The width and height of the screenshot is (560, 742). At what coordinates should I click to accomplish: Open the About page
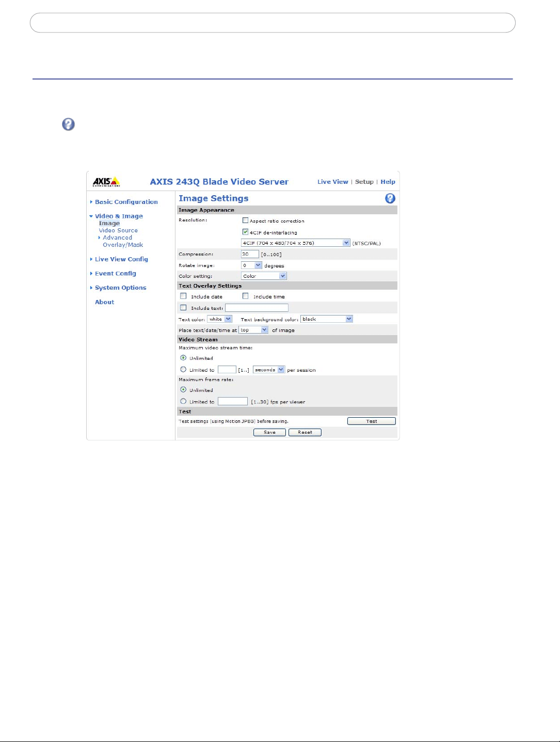[104, 302]
